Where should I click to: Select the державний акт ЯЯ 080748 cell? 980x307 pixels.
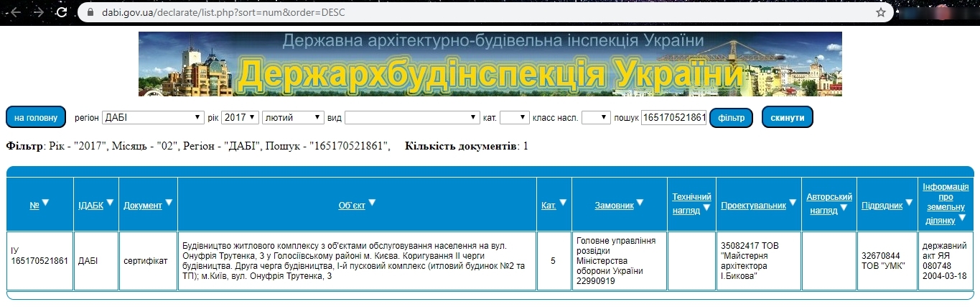(946, 260)
